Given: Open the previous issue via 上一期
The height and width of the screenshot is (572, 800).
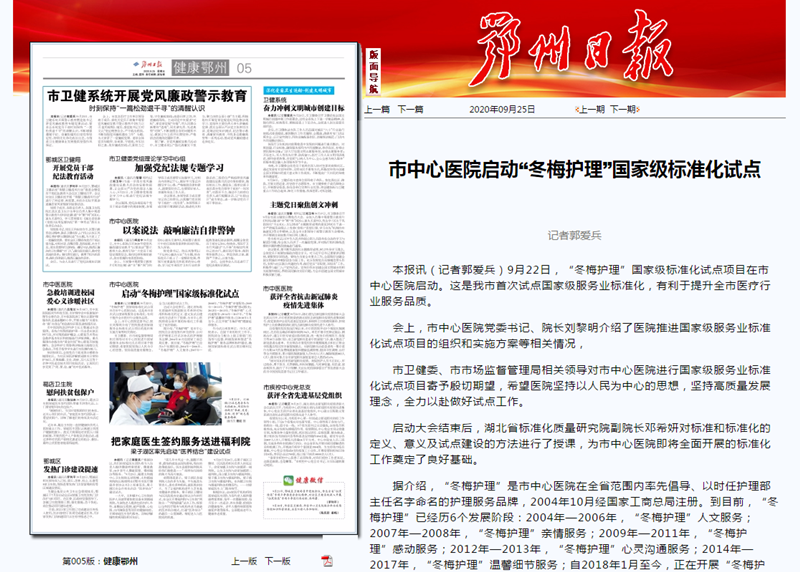Looking at the screenshot, I should pyautogui.click(x=592, y=109).
